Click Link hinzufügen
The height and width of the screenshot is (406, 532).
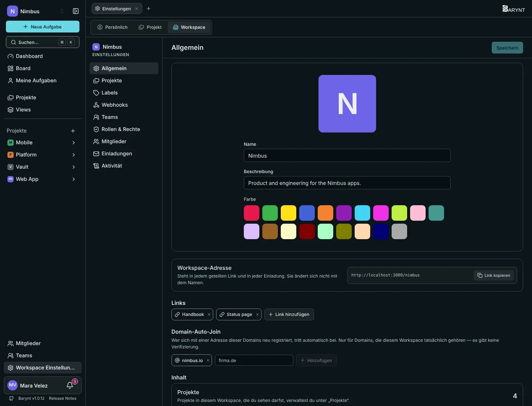tap(289, 314)
